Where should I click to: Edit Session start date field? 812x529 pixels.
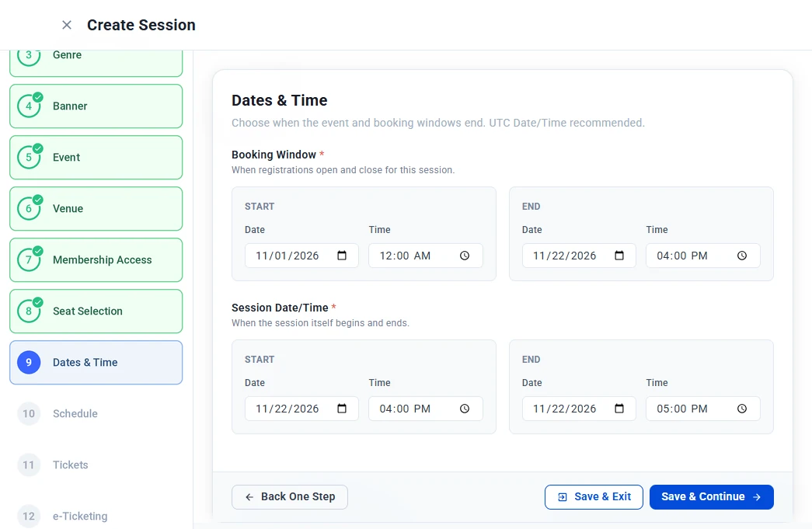(301, 409)
